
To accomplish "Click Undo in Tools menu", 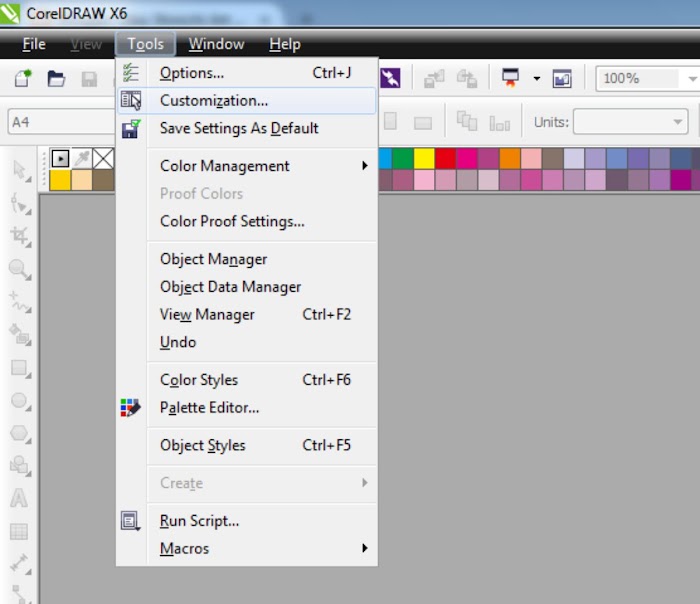I will pyautogui.click(x=246, y=342).
